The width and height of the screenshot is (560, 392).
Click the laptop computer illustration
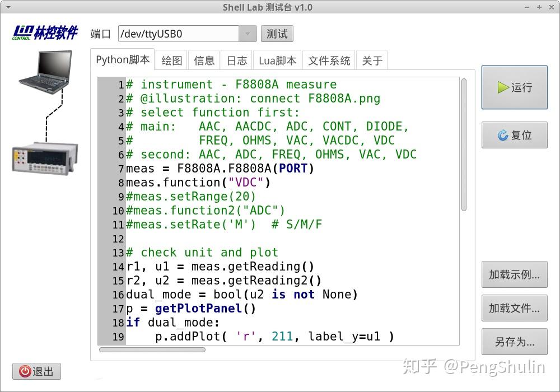(x=45, y=72)
